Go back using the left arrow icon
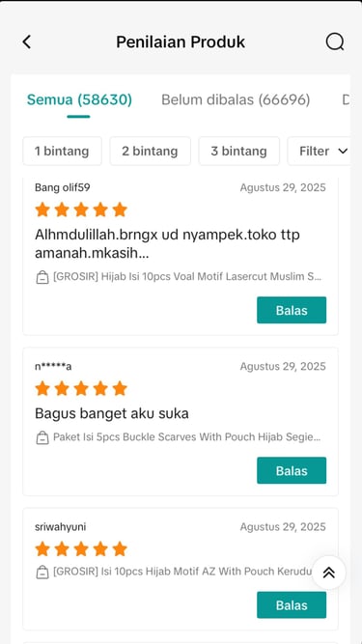The image size is (362, 644). pos(27,42)
